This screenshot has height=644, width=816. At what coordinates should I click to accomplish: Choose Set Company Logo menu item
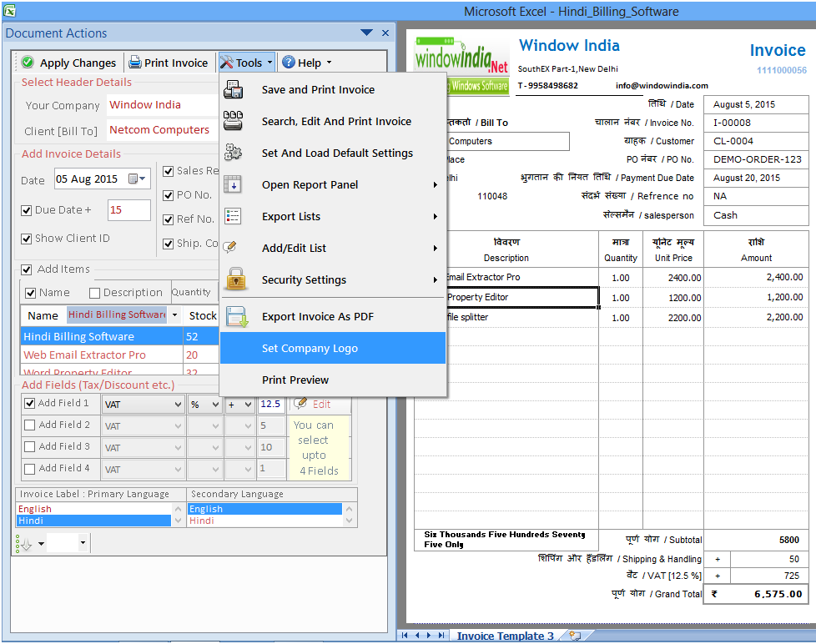[x=333, y=348]
